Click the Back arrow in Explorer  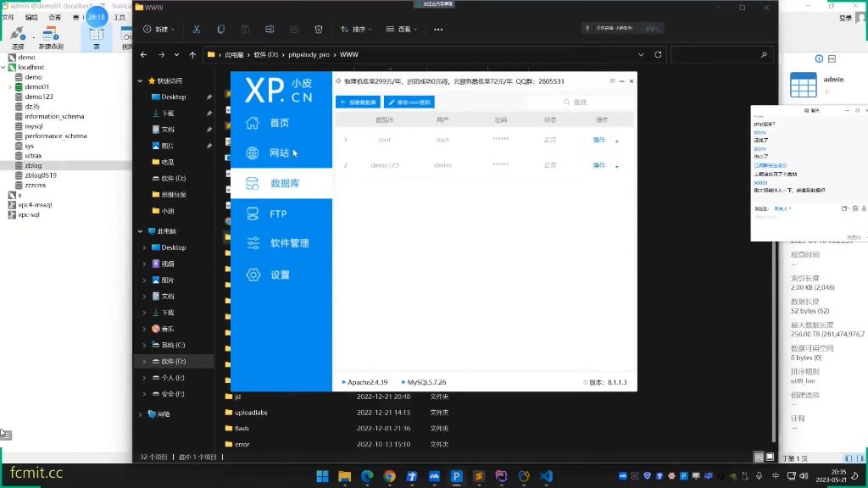point(144,55)
